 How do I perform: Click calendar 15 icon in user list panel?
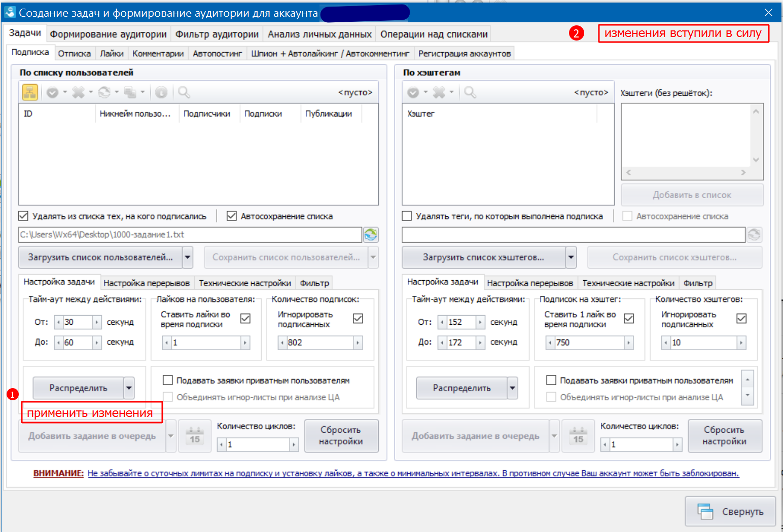pyautogui.click(x=195, y=436)
